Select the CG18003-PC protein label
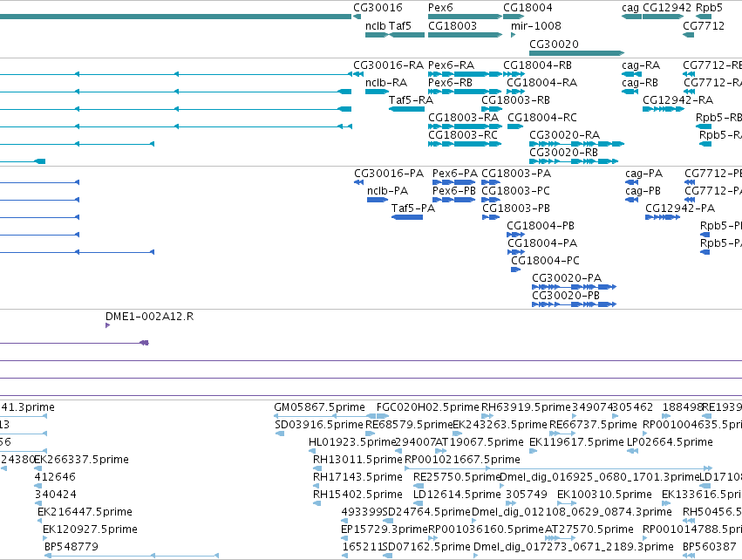The image size is (742, 560). (516, 191)
